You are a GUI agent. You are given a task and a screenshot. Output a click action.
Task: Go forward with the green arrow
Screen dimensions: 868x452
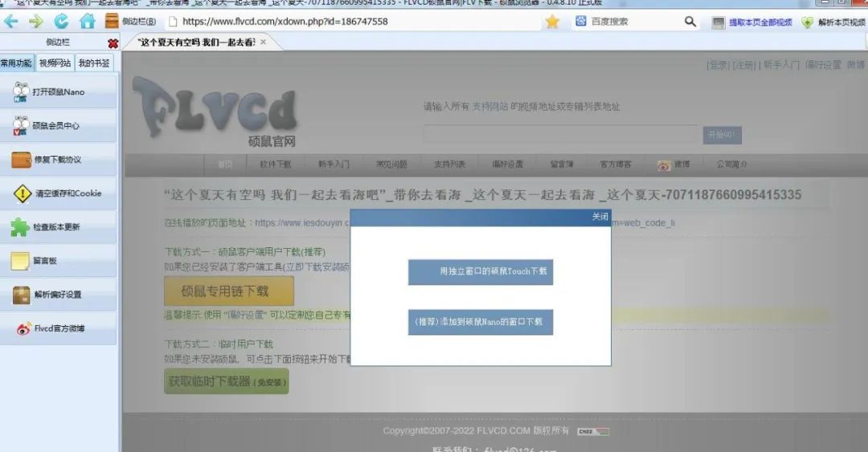coord(36,22)
